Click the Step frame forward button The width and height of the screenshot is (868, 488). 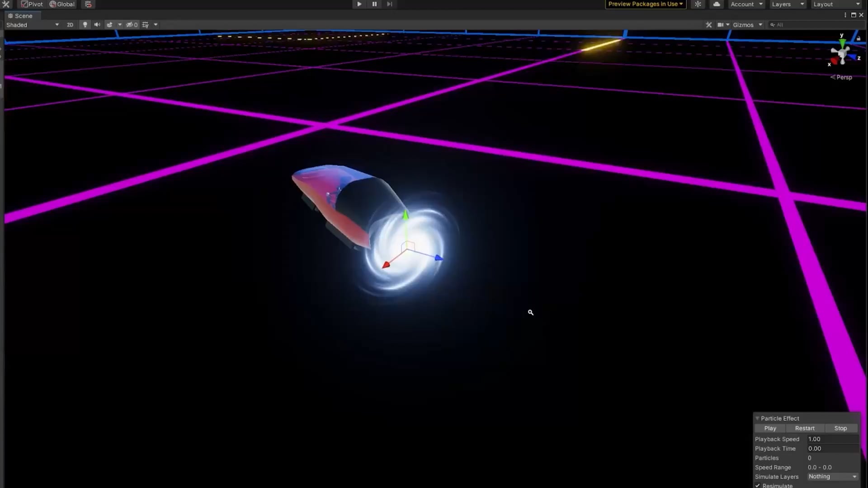(389, 4)
